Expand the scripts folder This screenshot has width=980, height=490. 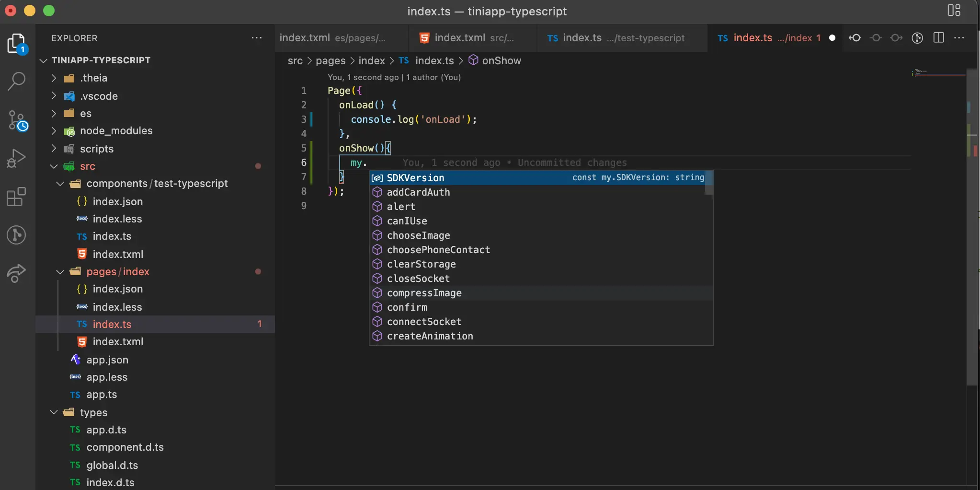pyautogui.click(x=54, y=149)
